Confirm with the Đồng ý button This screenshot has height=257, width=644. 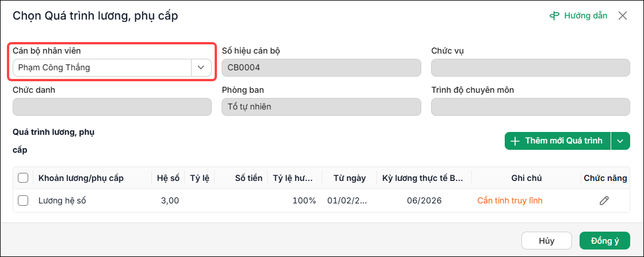click(604, 240)
